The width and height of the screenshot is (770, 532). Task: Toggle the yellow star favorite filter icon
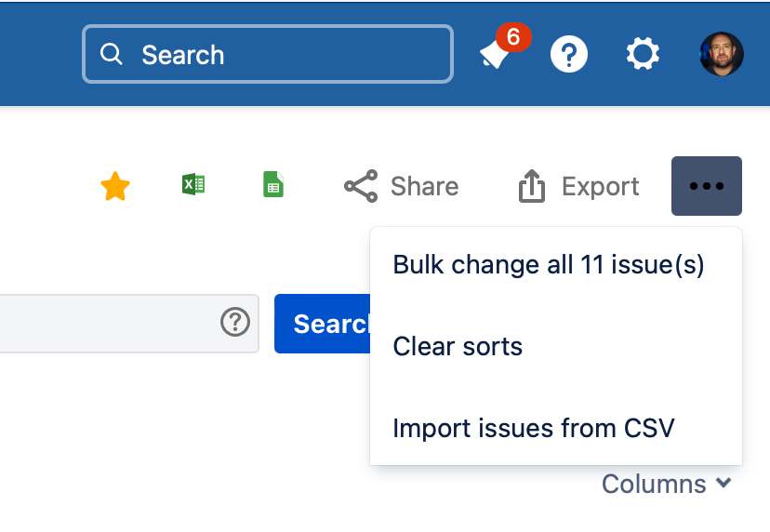[x=115, y=186]
